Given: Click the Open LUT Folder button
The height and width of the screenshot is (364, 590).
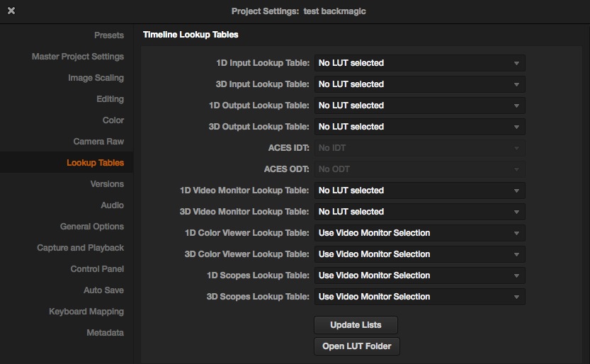Looking at the screenshot, I should [x=356, y=346].
